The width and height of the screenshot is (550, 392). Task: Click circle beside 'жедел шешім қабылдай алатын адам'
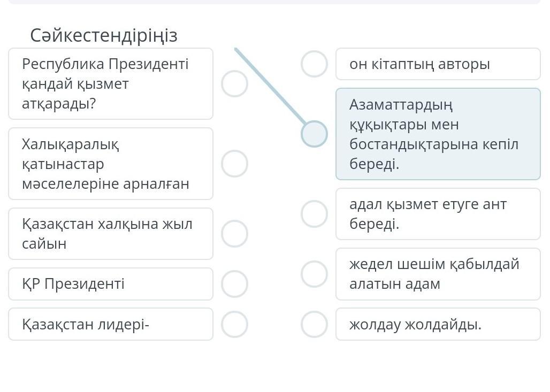pyautogui.click(x=314, y=274)
